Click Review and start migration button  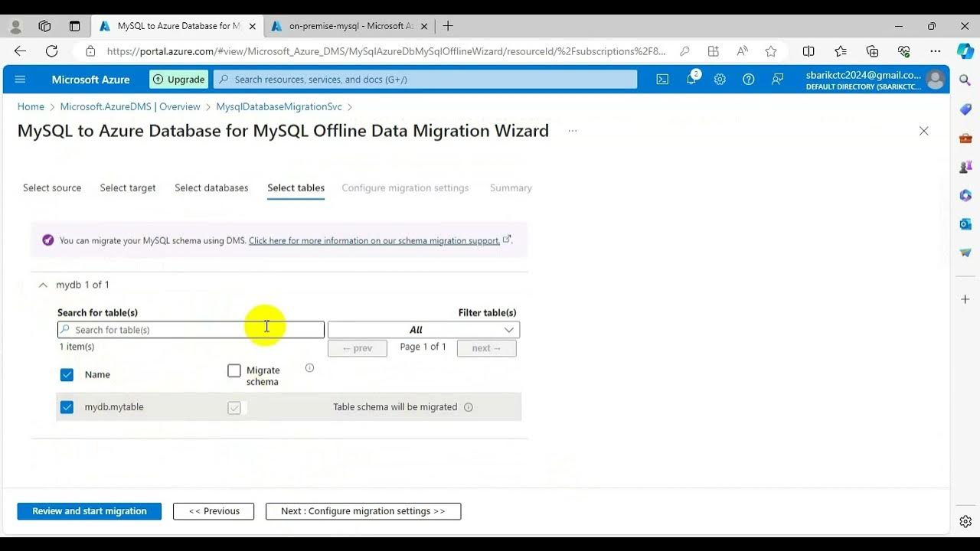tap(90, 511)
